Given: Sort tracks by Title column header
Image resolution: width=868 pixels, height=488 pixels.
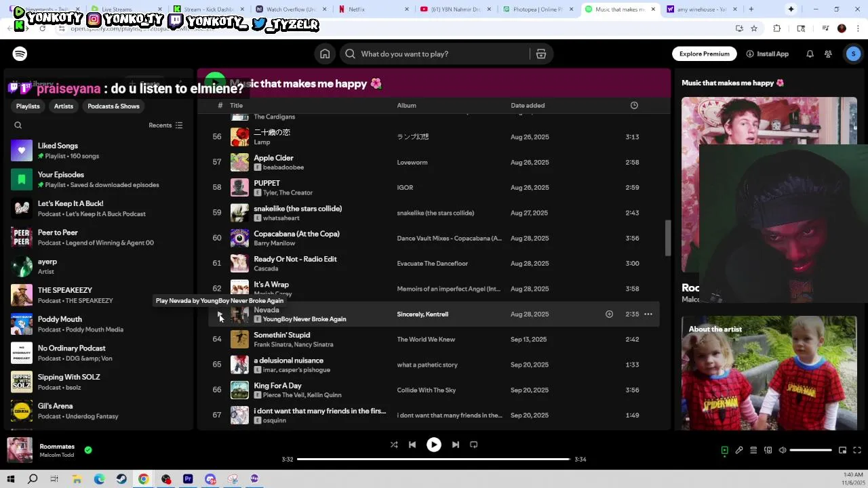Looking at the screenshot, I should pos(236,105).
